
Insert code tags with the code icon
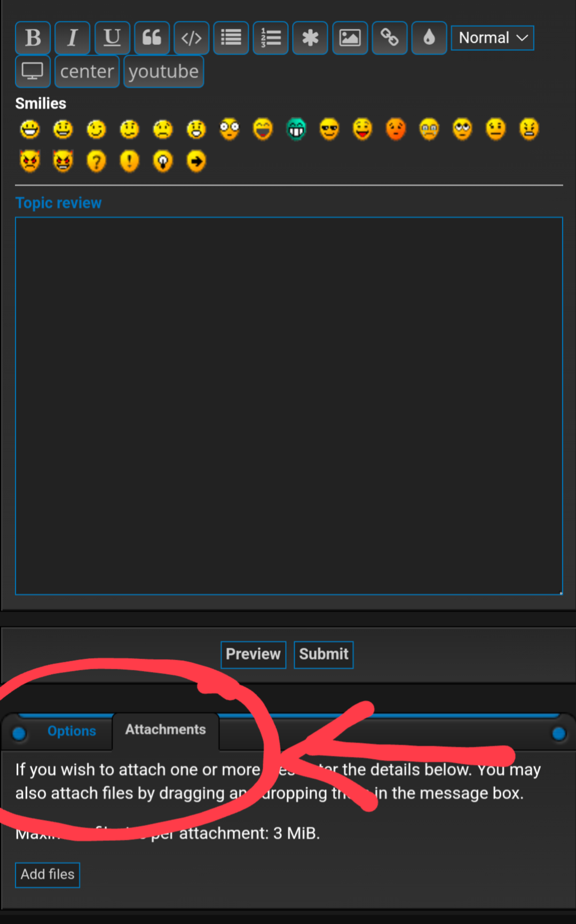pyautogui.click(x=191, y=38)
